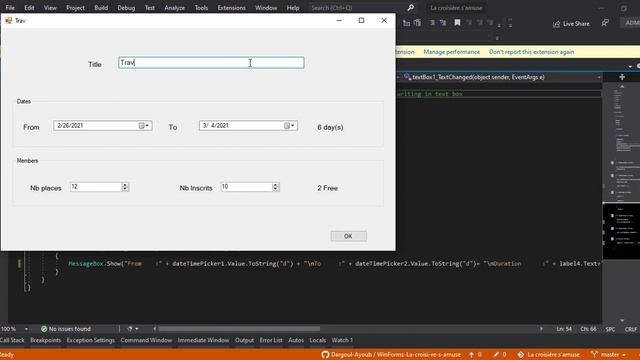Click La croisière s'amuse repository status item
The width and height of the screenshot is (640, 360).
(x=549, y=355)
